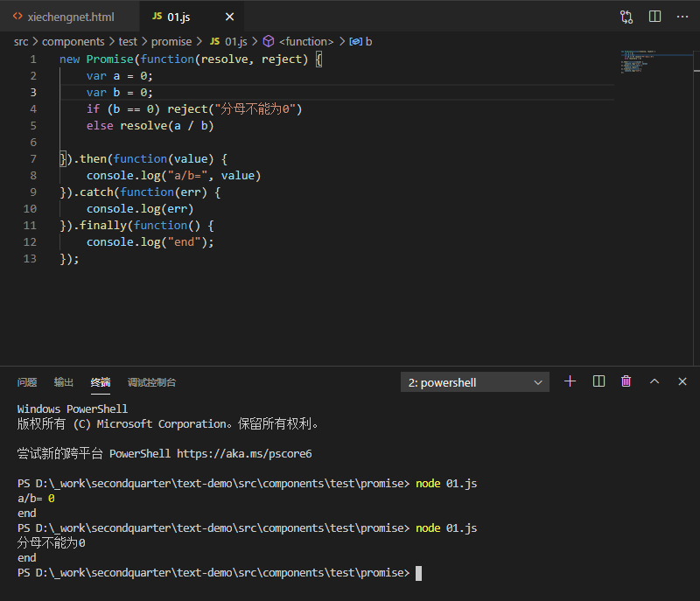700x601 pixels.
Task: Open the xiechengnet.html editor tab
Action: point(70,17)
